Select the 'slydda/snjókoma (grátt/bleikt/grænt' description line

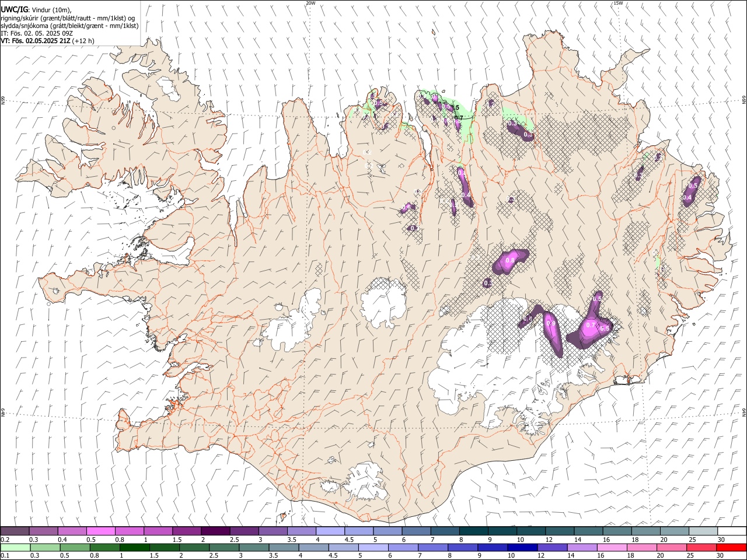[x=69, y=26]
